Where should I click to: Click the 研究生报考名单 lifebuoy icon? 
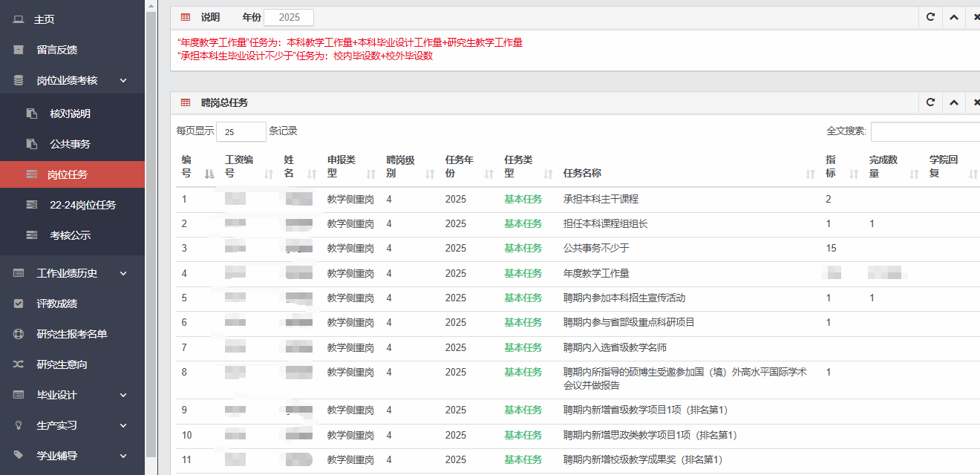tap(19, 334)
